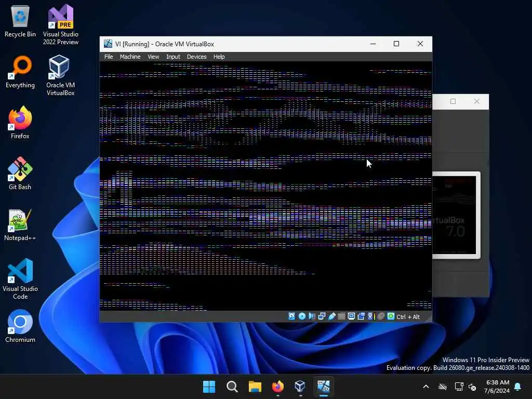
Task: Expand the hidden system tray icons chevron
Action: [x=426, y=387]
